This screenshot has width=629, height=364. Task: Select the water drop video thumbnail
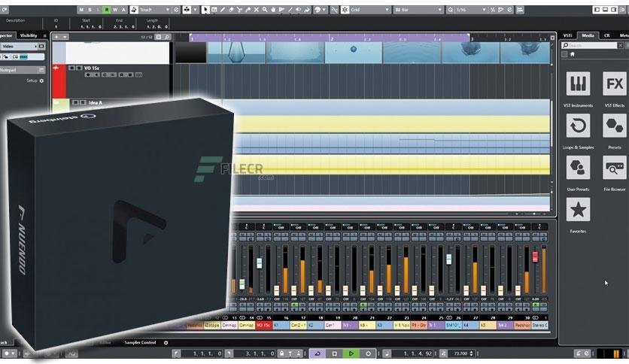(354, 53)
